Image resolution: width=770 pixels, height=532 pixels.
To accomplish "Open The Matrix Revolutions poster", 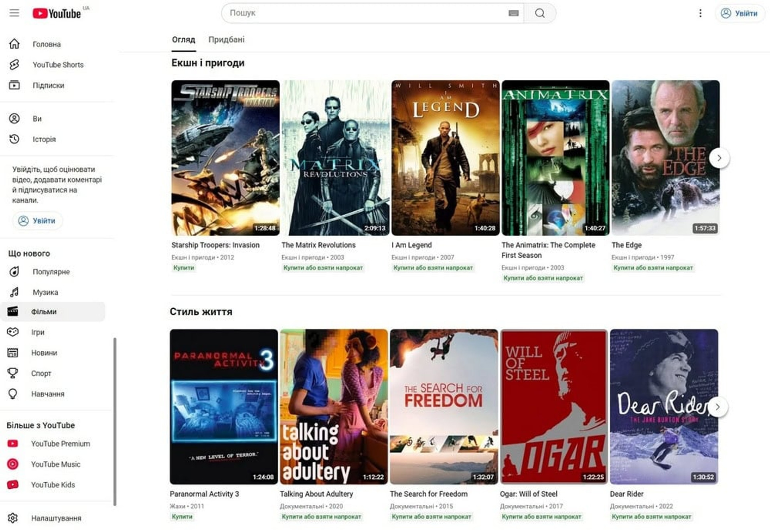I will 335,158.
